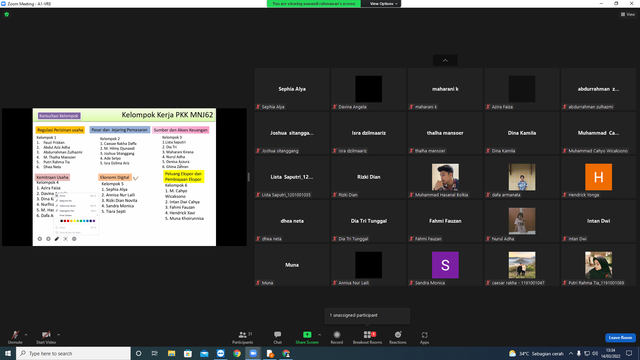Screen dimensions: 640x360
Task: Open Task View from taskbar
Action: [155, 353]
